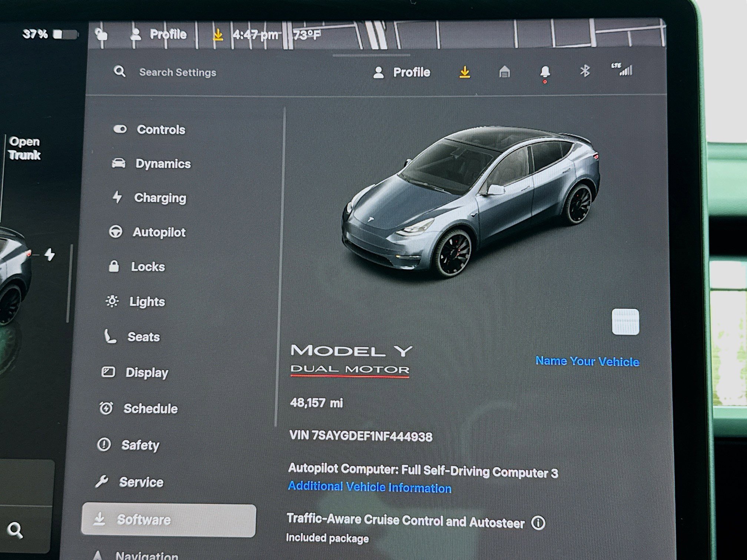Open the Autopilot settings menu
The image size is (747, 560).
[x=147, y=232]
